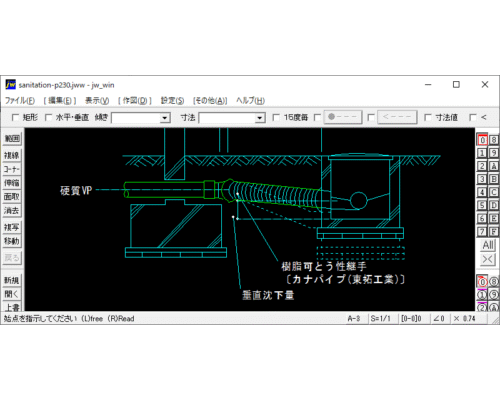This screenshot has width=500, height=400.
Task: Select layer 4 button
Action: tap(482, 192)
